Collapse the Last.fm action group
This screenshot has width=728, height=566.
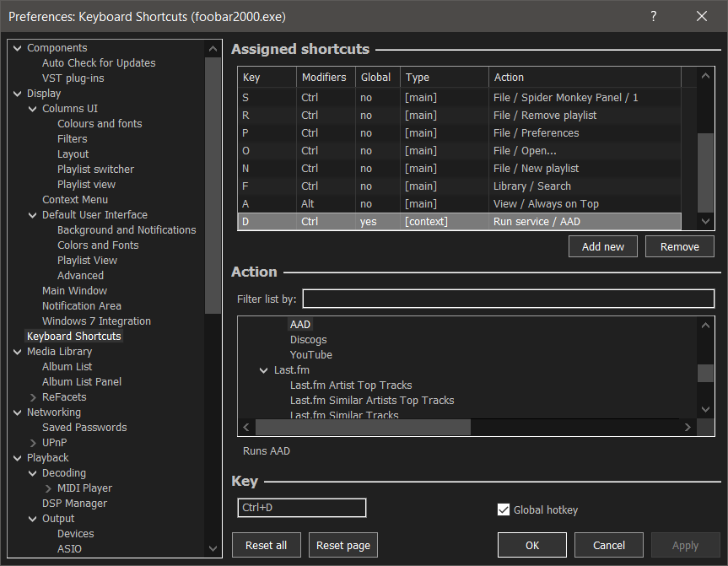click(264, 370)
